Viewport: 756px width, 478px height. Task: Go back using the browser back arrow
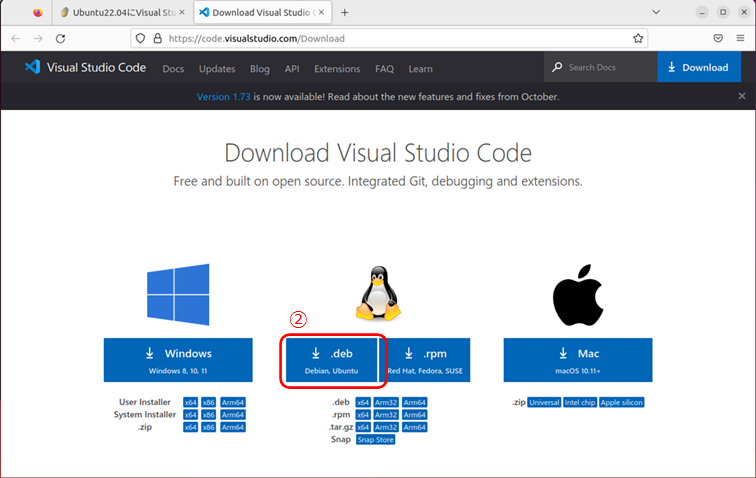click(16, 38)
